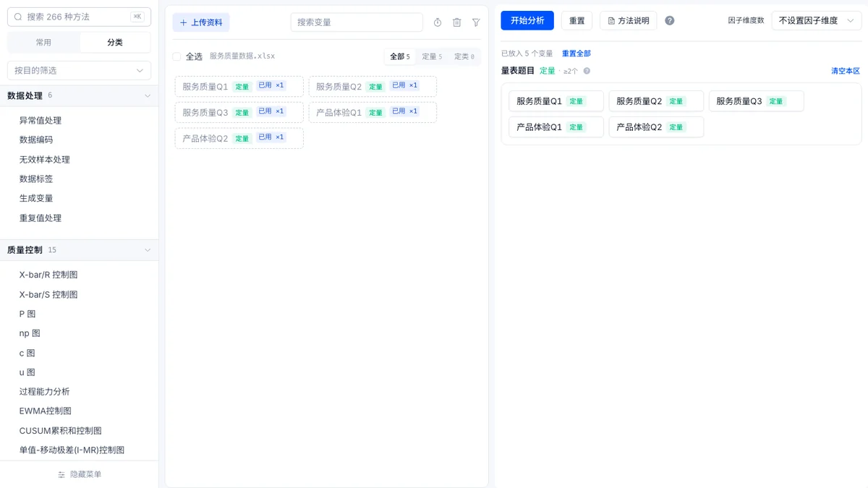Image resolution: width=868 pixels, height=488 pixels.
Task: Focus the 搜索变量 input field
Action: point(357,22)
